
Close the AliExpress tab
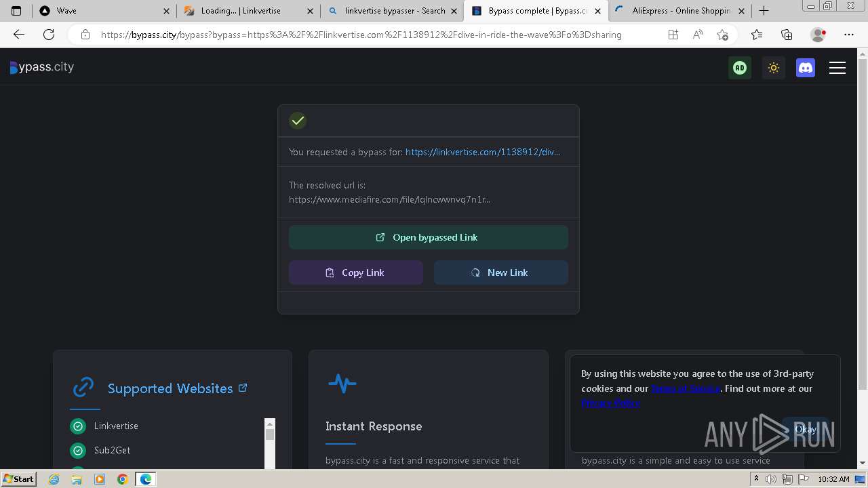(x=741, y=11)
